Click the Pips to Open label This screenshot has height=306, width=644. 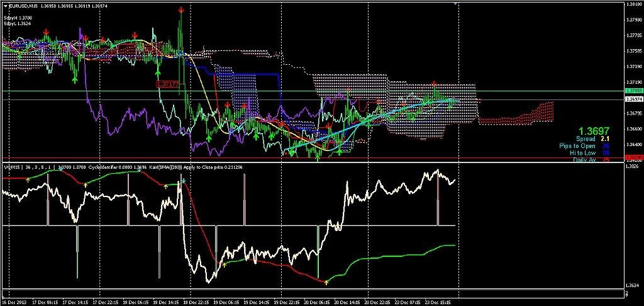click(577, 146)
